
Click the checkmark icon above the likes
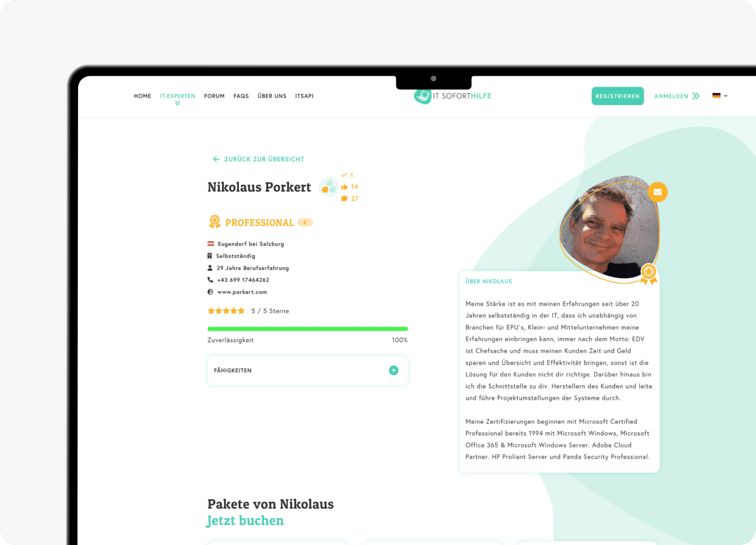(344, 175)
